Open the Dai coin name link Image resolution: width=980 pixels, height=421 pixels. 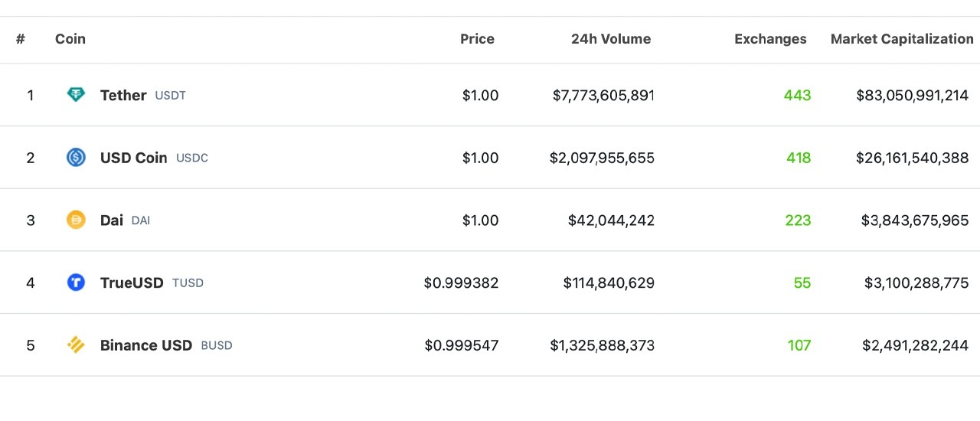point(112,220)
